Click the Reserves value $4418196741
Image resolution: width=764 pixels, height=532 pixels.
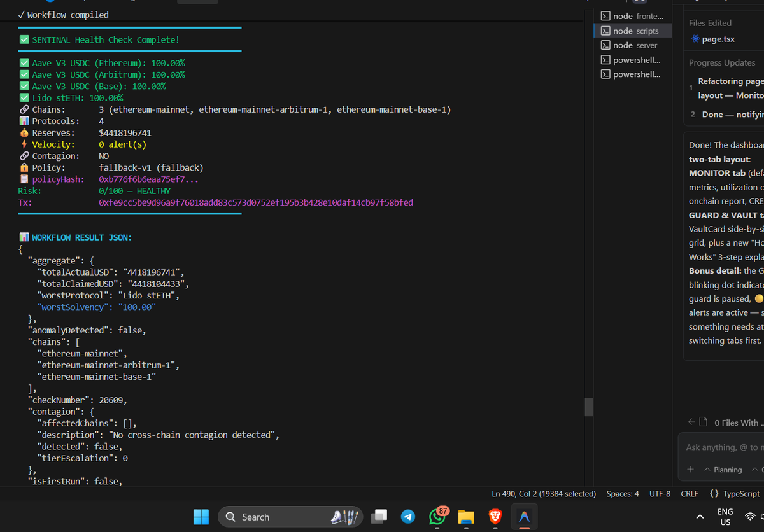[125, 133]
